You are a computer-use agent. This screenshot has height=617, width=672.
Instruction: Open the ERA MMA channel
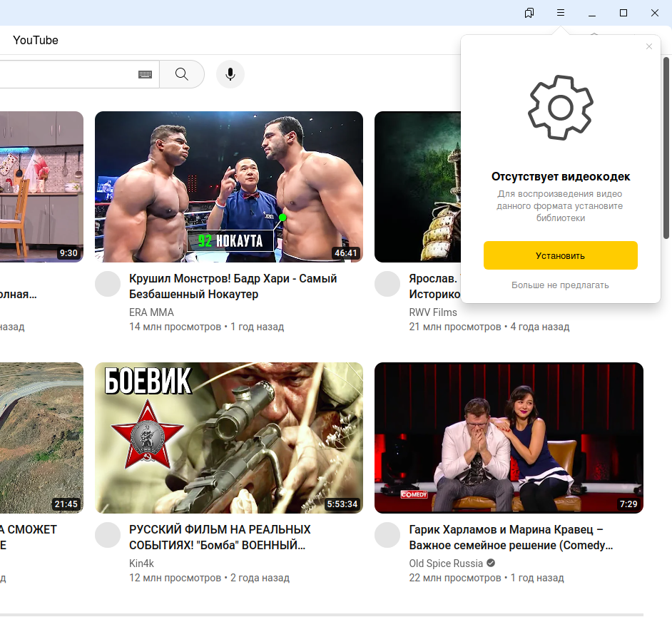pos(151,312)
